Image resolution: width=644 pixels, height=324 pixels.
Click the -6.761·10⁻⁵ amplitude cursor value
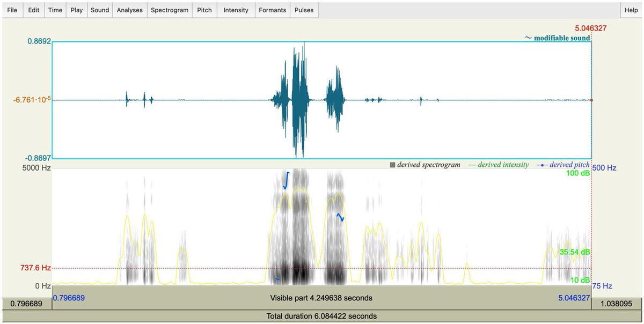click(x=33, y=100)
